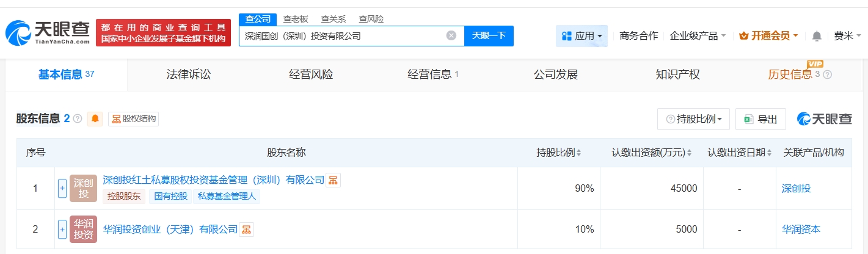
Task: Click the 华润投资 company logo thumbnail
Action: tap(83, 230)
